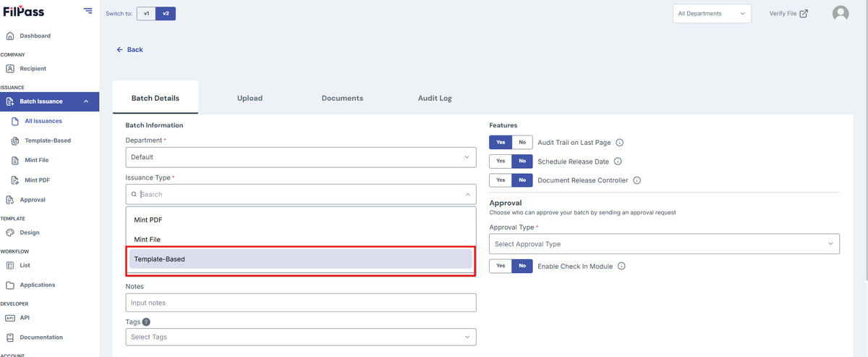The width and height of the screenshot is (868, 357).
Task: Show info for Audit Trail on Last Page
Action: [619, 143]
